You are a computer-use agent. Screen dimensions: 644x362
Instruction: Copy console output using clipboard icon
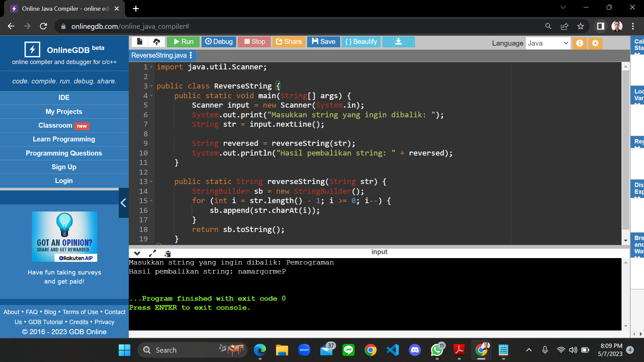pos(167,253)
